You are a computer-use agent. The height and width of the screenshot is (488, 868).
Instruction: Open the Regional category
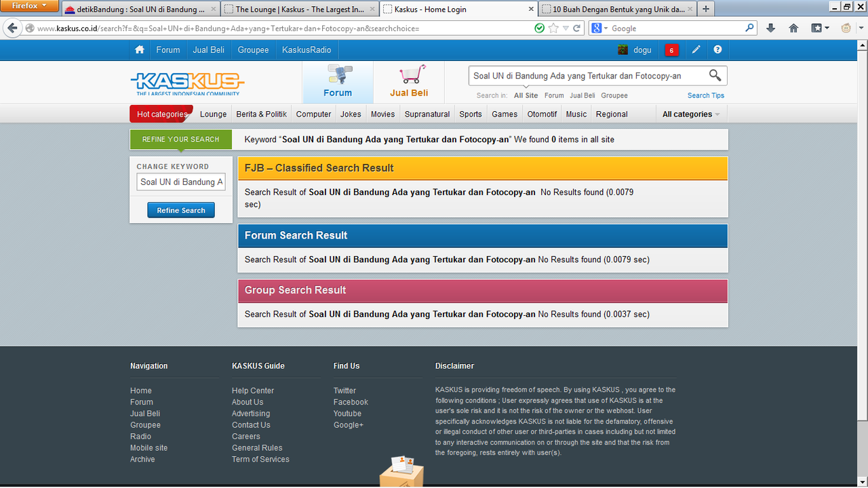[x=612, y=114]
